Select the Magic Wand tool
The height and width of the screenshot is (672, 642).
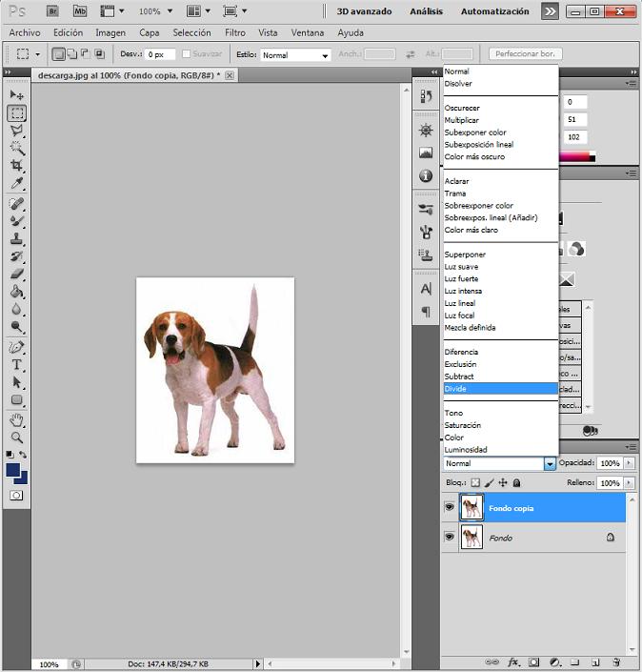(x=17, y=149)
